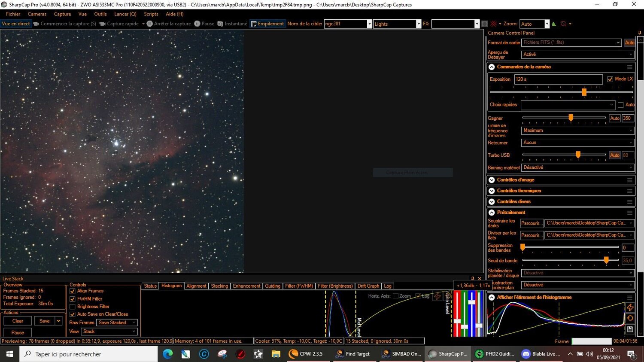Reset histogram stretch with circular arrow icon
Screen dimensions: 644x362
pyautogui.click(x=630, y=318)
